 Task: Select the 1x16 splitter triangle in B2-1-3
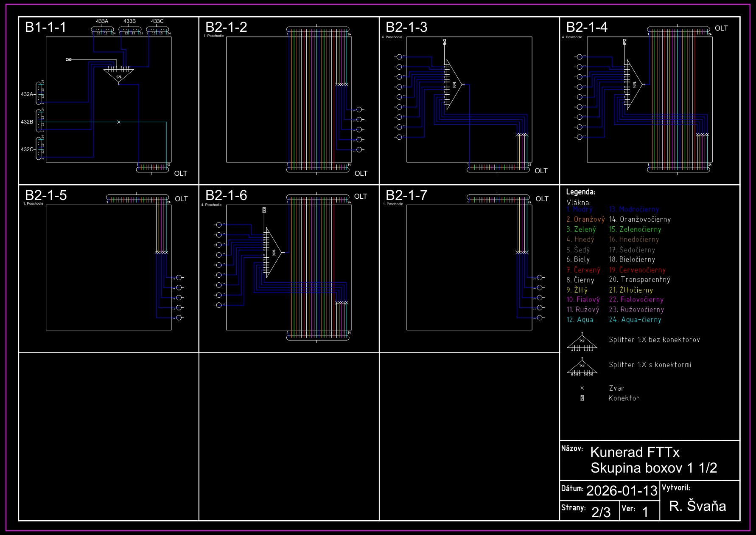[x=453, y=84]
